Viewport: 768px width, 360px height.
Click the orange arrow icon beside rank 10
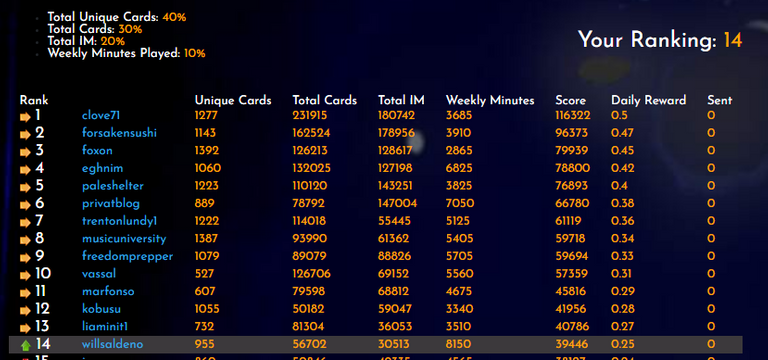[x=25, y=276]
